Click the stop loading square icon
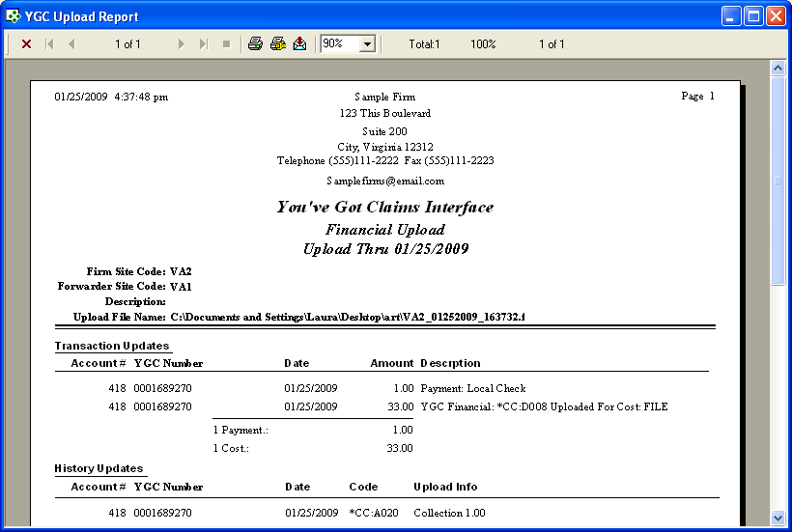 (x=226, y=44)
